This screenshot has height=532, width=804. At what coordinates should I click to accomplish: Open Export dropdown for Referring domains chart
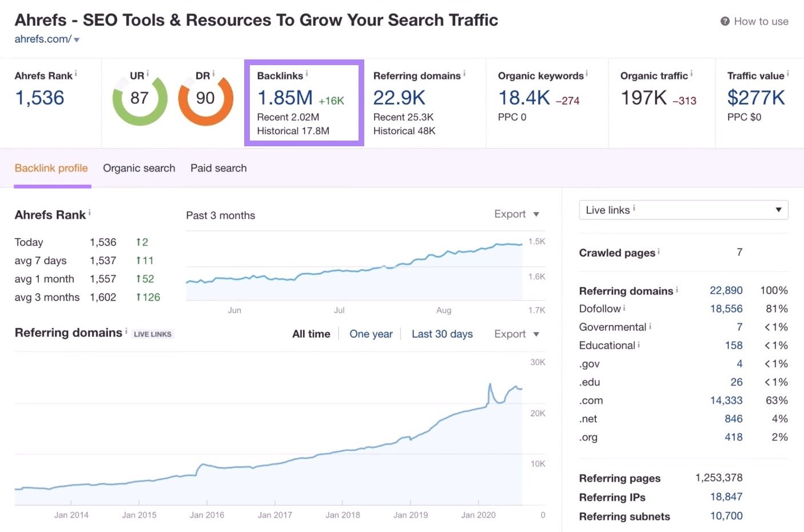point(517,334)
